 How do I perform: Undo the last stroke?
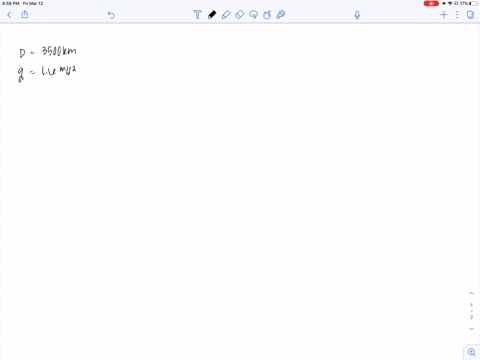point(111,15)
